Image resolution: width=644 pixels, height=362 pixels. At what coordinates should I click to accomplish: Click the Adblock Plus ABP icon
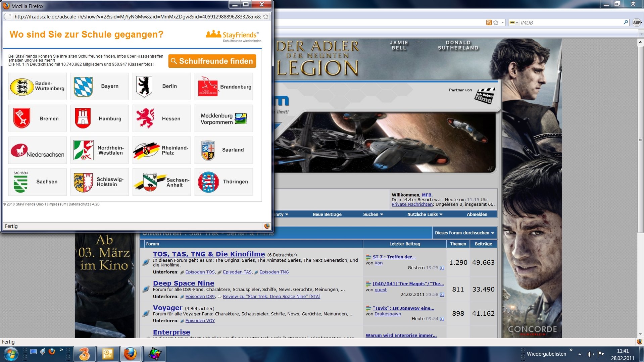[x=636, y=22]
